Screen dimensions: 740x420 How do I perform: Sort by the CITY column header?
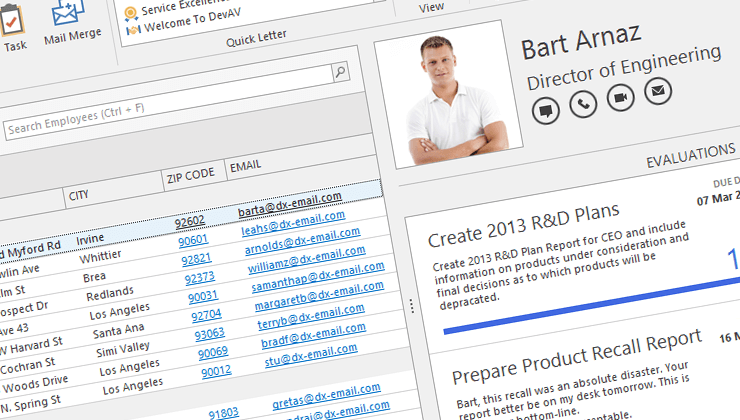pos(112,195)
